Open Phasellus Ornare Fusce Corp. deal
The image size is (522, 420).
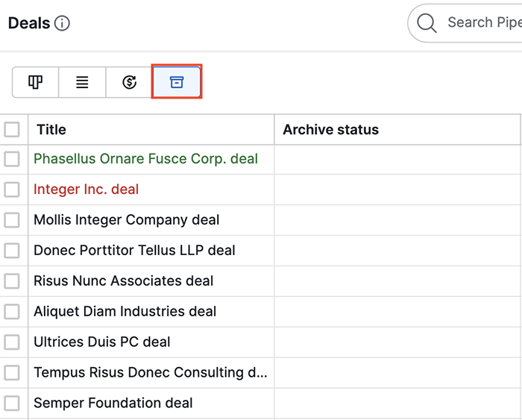click(146, 159)
